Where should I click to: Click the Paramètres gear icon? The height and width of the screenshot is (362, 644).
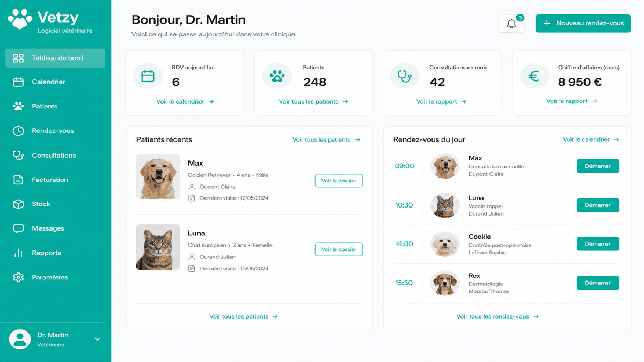18,277
